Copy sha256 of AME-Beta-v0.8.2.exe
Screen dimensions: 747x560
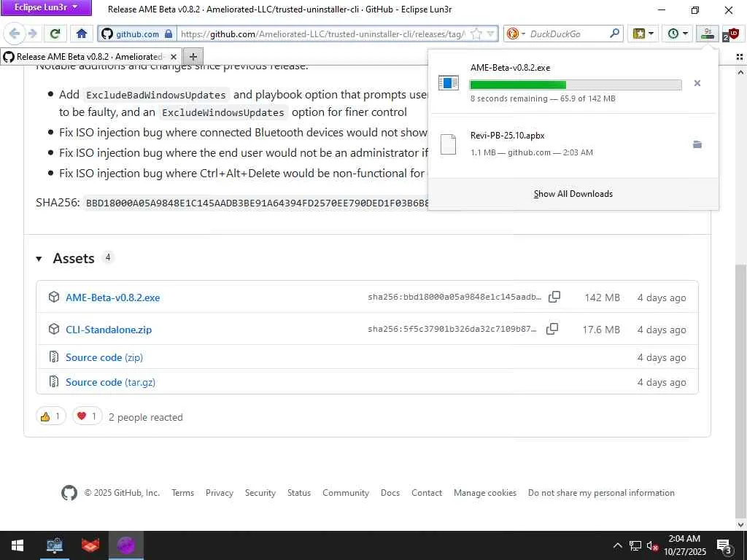coord(554,297)
